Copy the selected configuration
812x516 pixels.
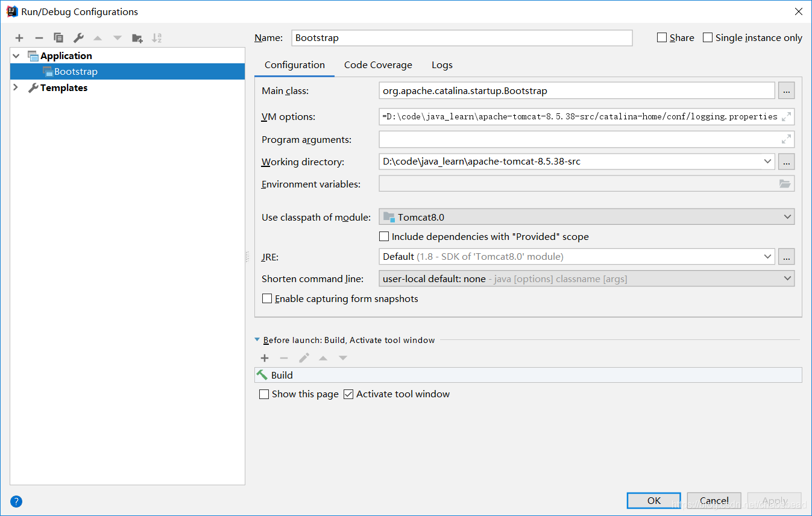pyautogui.click(x=58, y=38)
